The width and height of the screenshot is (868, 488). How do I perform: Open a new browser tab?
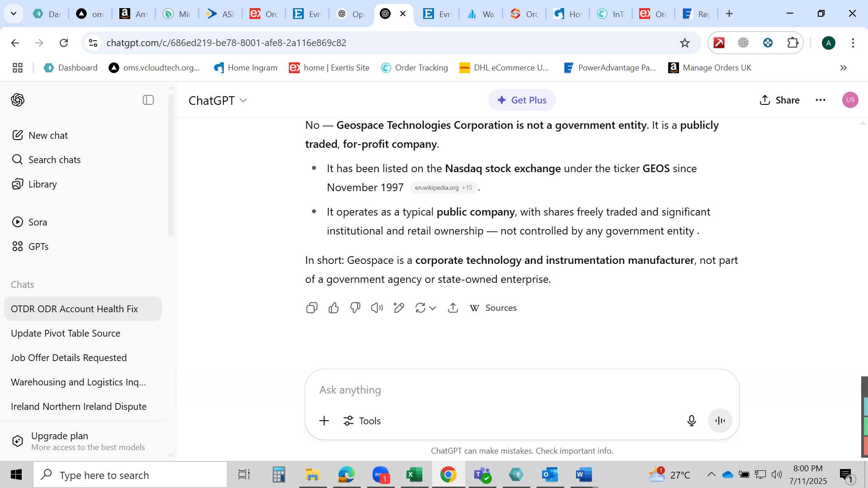[x=729, y=14]
